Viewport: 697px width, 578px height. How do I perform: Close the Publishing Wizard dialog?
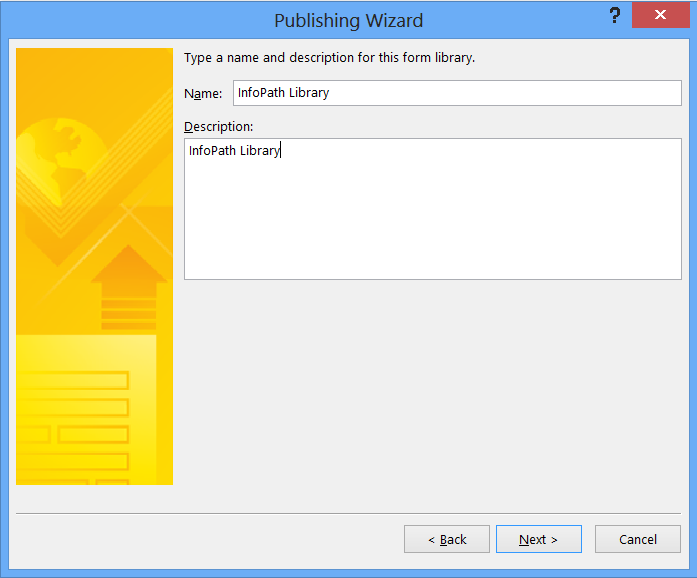tap(661, 15)
